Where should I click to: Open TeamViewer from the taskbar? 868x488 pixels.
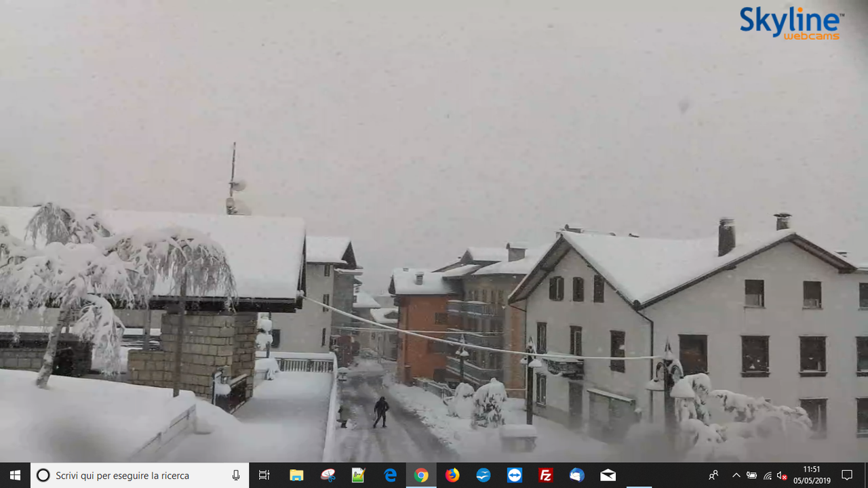[515, 475]
